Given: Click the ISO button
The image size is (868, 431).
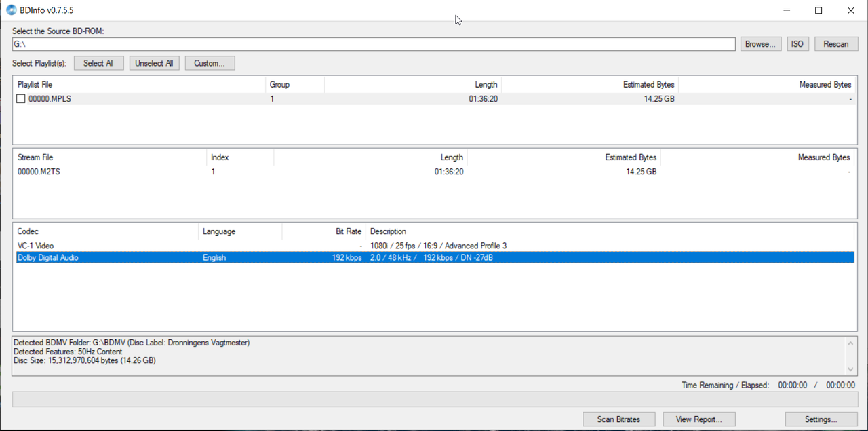Looking at the screenshot, I should coord(797,44).
